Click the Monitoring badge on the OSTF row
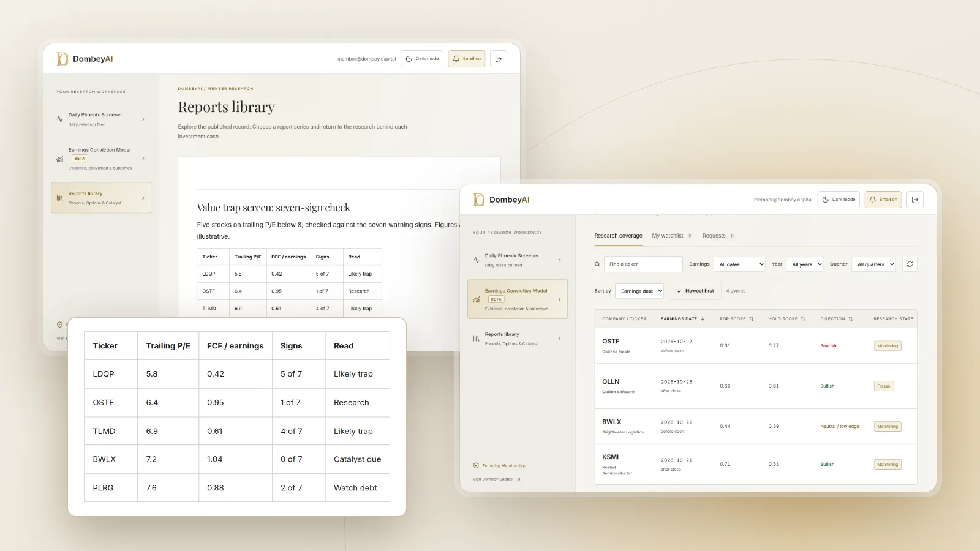This screenshot has height=551, width=980. click(888, 346)
